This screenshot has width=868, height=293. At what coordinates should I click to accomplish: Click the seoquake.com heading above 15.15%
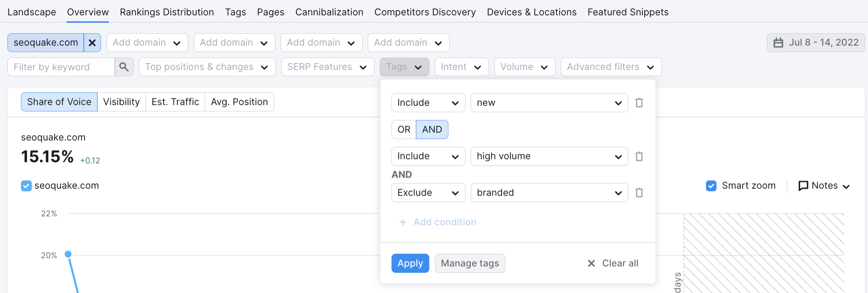(x=53, y=137)
